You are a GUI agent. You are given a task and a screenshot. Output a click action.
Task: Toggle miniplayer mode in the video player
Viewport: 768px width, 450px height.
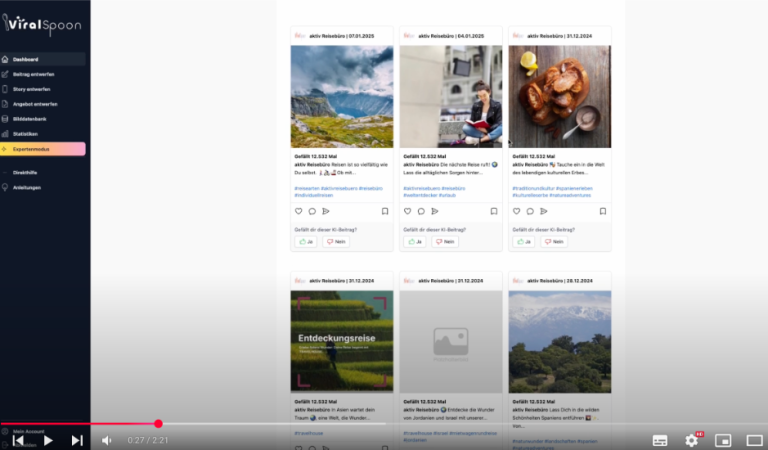[x=724, y=440]
